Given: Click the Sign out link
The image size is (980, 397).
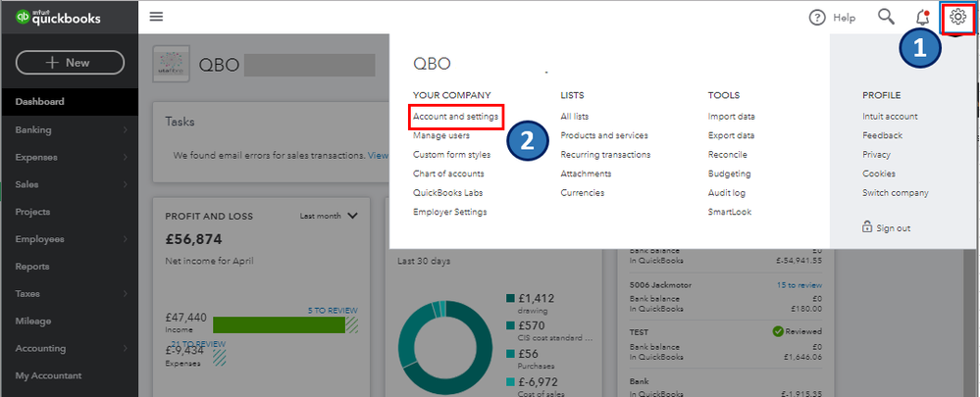Looking at the screenshot, I should [x=893, y=228].
